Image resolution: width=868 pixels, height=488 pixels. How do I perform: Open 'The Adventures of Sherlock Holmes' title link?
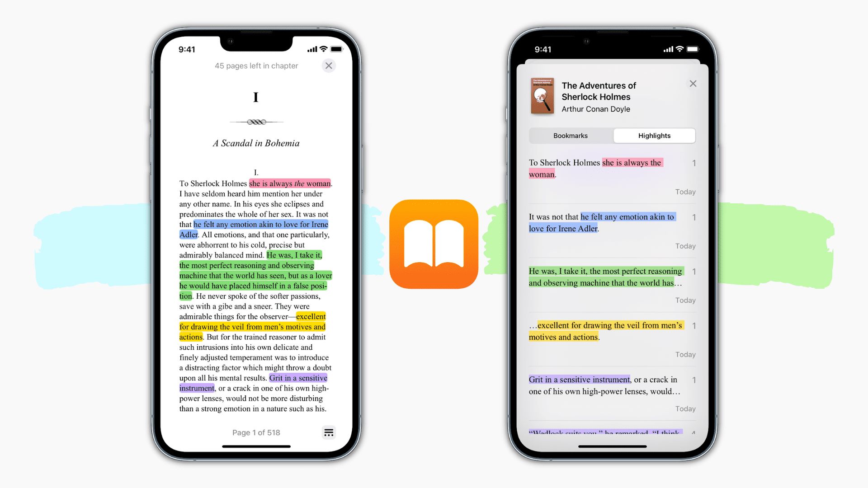(x=598, y=91)
